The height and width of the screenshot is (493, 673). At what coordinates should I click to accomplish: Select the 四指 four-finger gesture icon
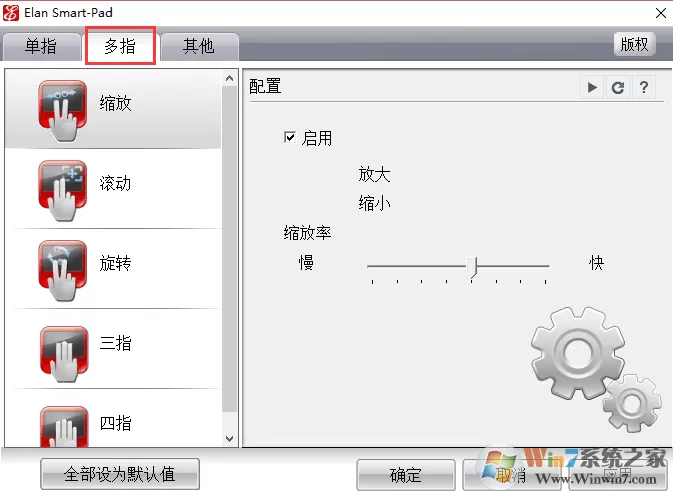click(64, 427)
